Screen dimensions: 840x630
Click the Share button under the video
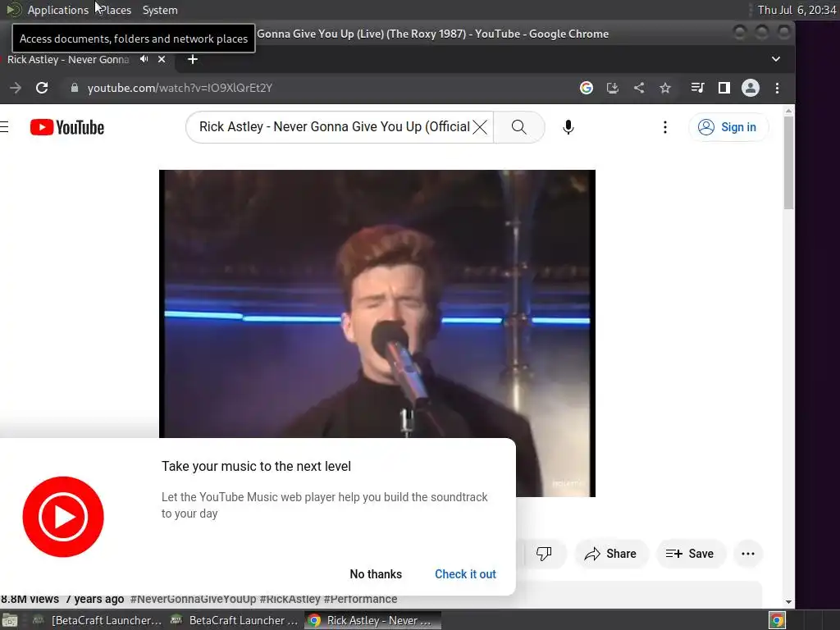[x=611, y=554]
